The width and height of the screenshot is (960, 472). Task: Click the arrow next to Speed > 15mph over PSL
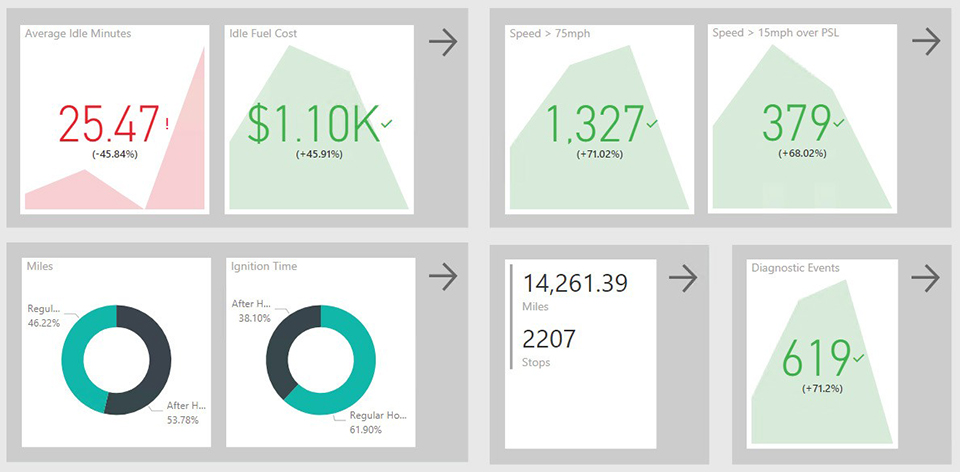926,41
